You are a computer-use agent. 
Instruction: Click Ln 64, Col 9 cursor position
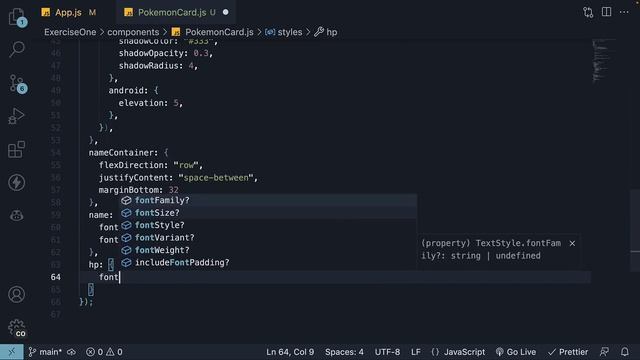pos(290,352)
